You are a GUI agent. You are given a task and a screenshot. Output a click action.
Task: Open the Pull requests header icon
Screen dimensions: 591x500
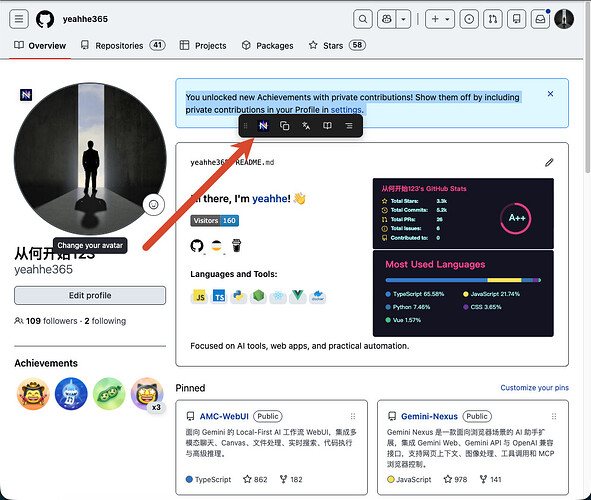493,19
